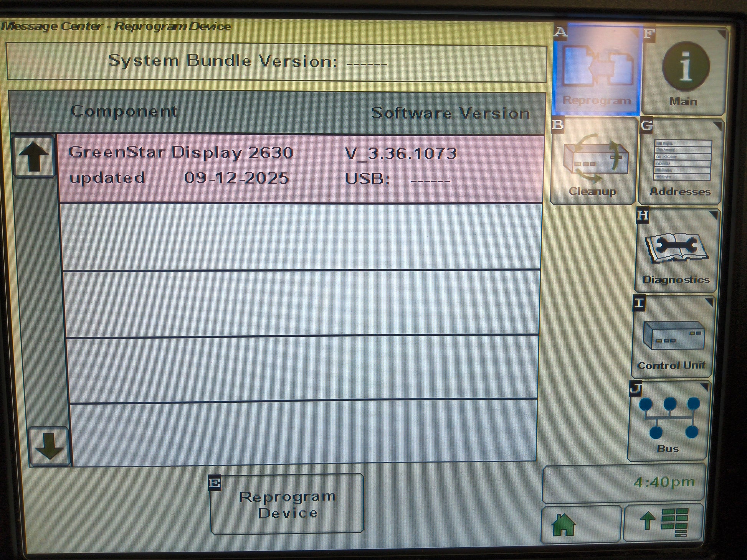The height and width of the screenshot is (560, 747).
Task: Click the Software Version column header
Action: point(451,114)
